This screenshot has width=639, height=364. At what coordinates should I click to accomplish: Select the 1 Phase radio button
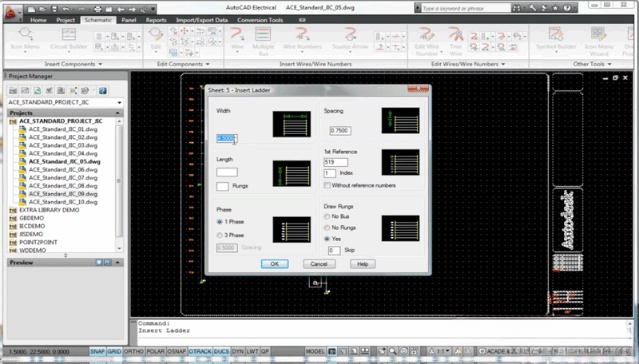tap(220, 222)
